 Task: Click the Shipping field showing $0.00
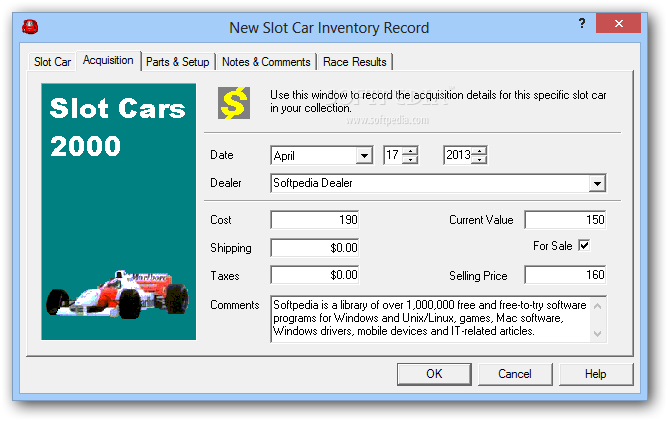pos(315,248)
